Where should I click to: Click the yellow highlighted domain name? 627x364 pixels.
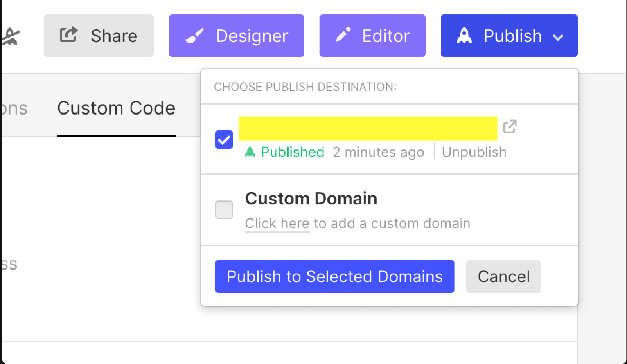tap(368, 128)
